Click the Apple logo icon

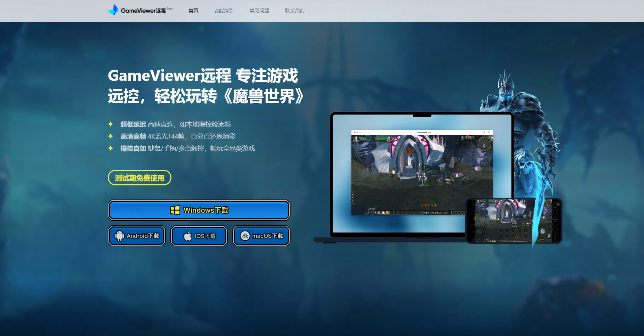tap(188, 236)
